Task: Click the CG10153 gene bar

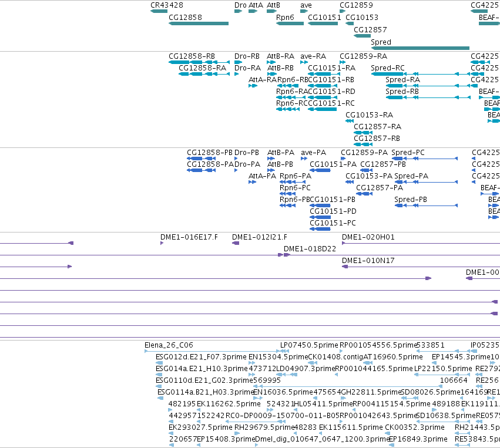Action: 350,23
